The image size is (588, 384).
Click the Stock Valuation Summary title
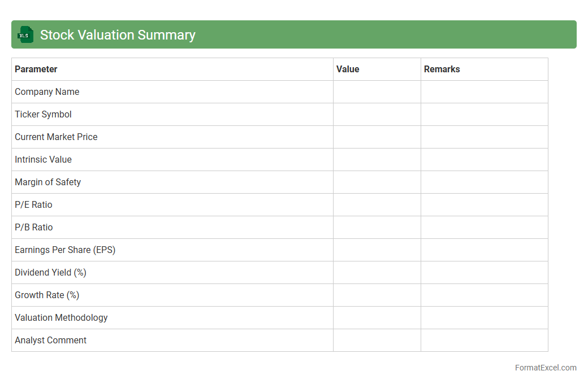[x=118, y=35]
